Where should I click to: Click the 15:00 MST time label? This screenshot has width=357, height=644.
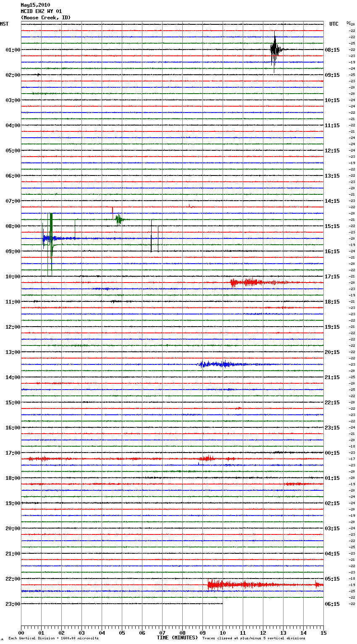[x=13, y=403]
